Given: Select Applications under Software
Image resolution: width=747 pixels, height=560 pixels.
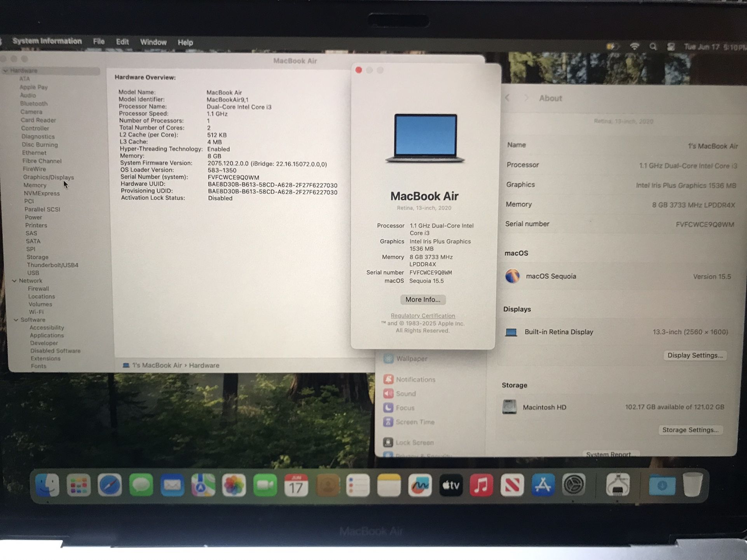Looking at the screenshot, I should pyautogui.click(x=47, y=335).
